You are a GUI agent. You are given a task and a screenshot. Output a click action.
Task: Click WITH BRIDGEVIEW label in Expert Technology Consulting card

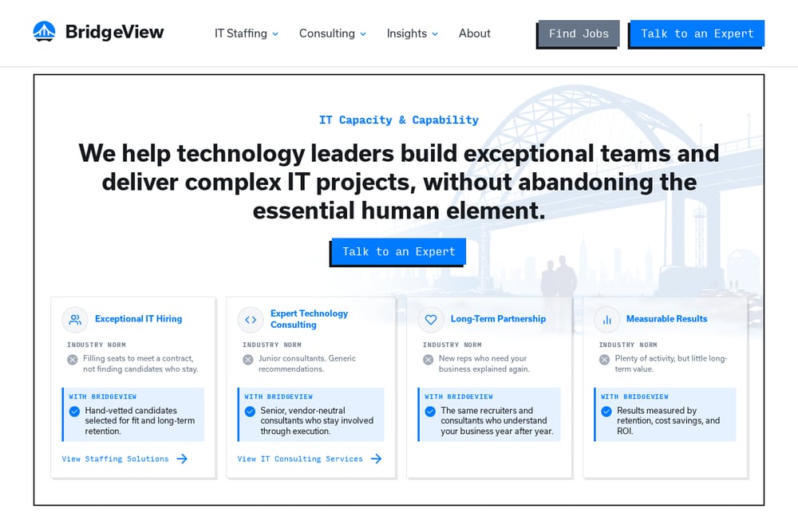tap(279, 396)
